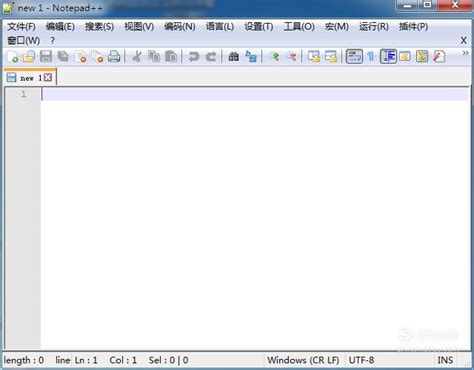Toggle synchronized horizontal scrolling icon
474x370 pixels.
coord(331,57)
